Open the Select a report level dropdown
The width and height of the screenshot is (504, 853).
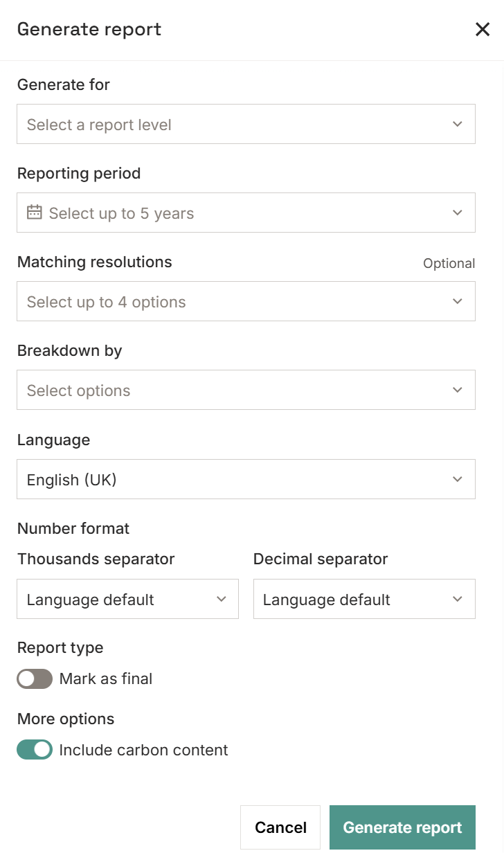pos(246,124)
